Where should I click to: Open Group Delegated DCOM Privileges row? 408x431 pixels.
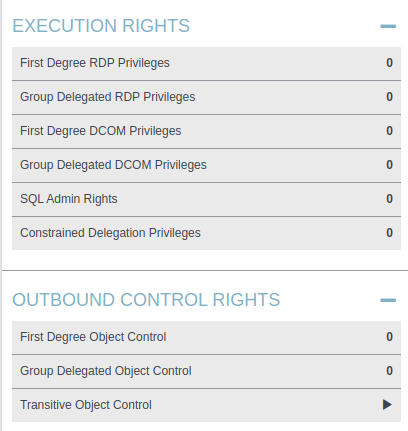point(206,165)
